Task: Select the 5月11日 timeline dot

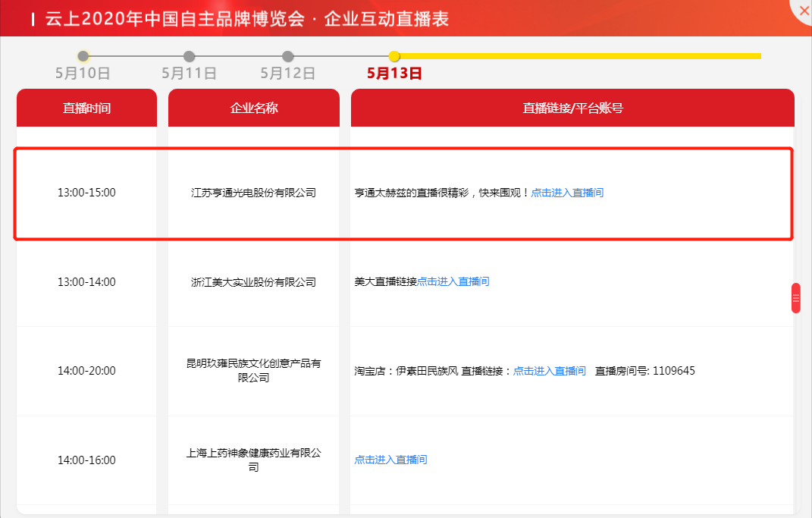Action: click(189, 56)
